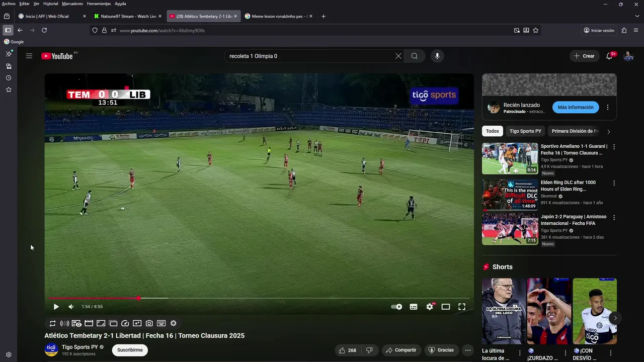Click the Más información ad button
This screenshot has height=362, width=644.
pyautogui.click(x=576, y=107)
